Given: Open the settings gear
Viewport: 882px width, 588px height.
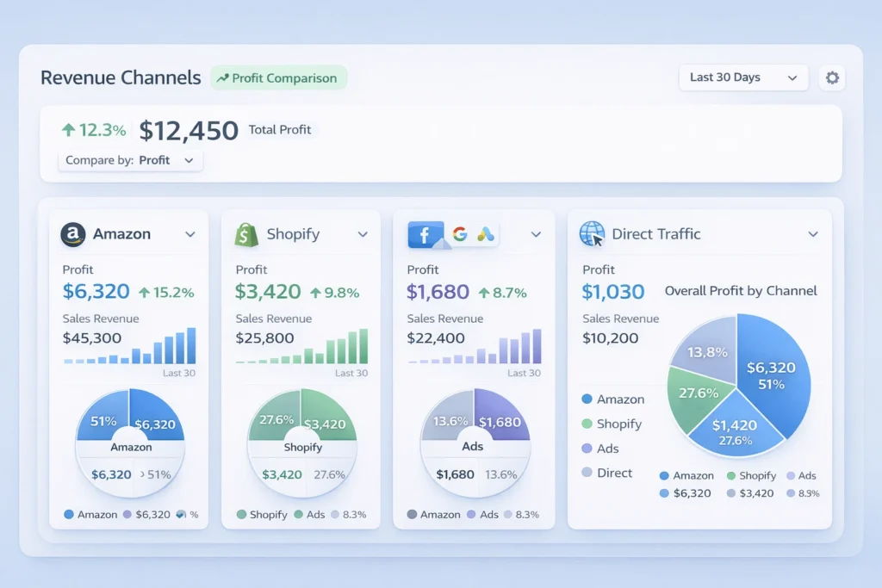Looking at the screenshot, I should click(831, 77).
